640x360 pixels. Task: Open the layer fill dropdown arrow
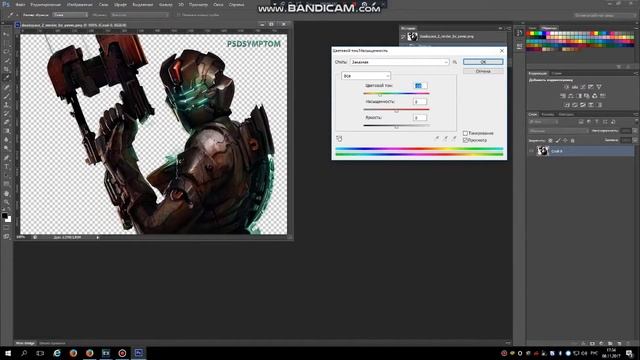click(x=635, y=140)
